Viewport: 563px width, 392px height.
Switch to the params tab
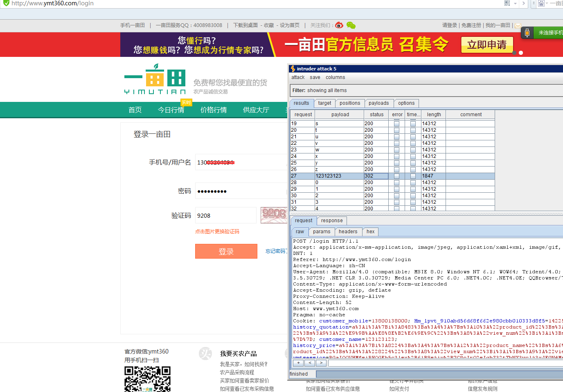[x=322, y=232]
